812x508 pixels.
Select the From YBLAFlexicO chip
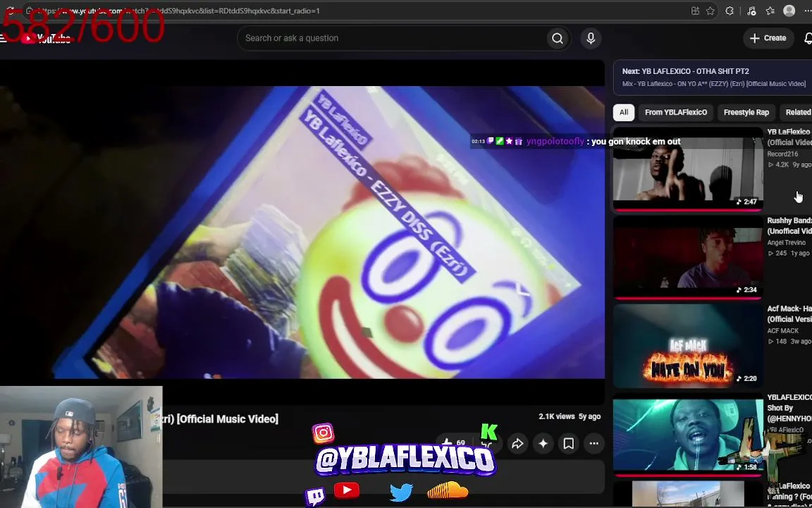tap(676, 112)
